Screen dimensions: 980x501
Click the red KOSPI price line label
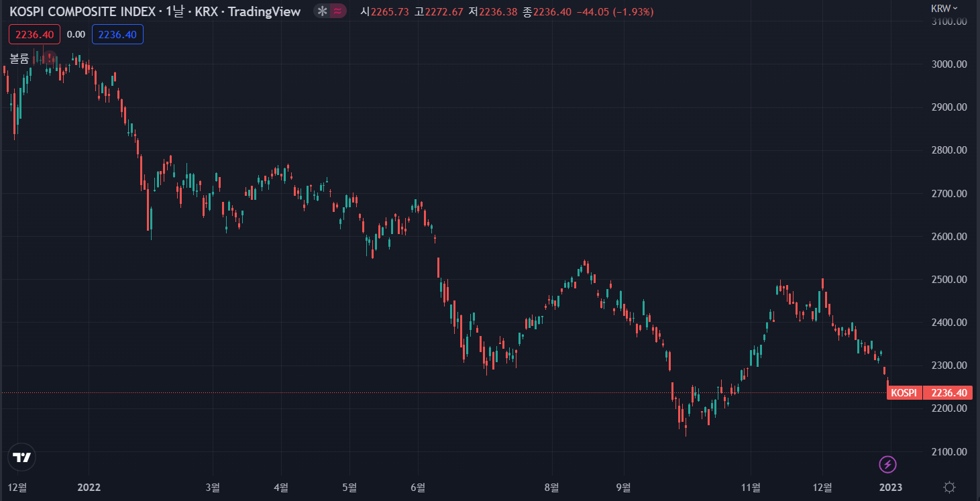pos(904,393)
